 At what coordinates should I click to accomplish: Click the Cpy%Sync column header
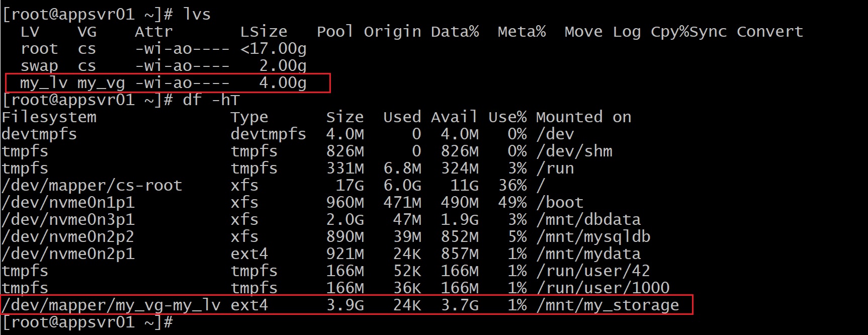coord(688,32)
